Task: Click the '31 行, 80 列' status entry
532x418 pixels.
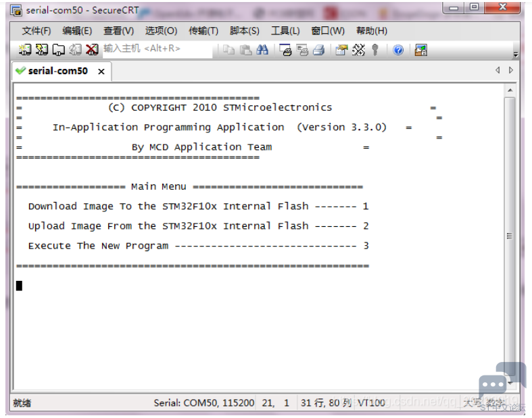Action: coord(326,402)
